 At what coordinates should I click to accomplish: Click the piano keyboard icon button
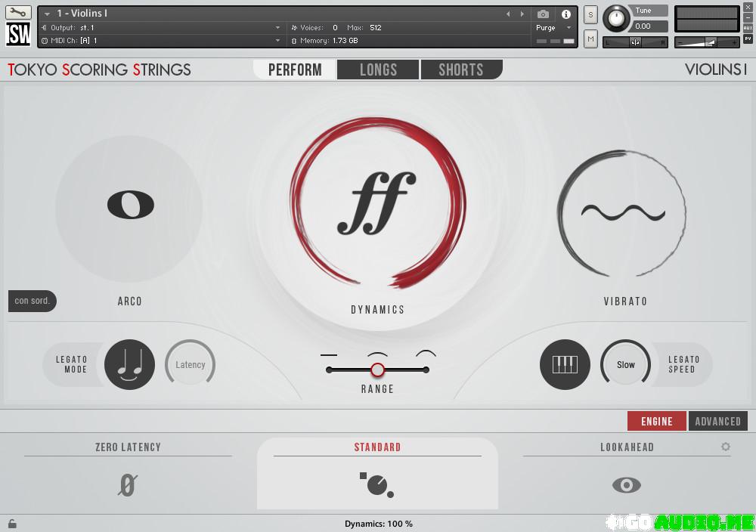point(565,365)
